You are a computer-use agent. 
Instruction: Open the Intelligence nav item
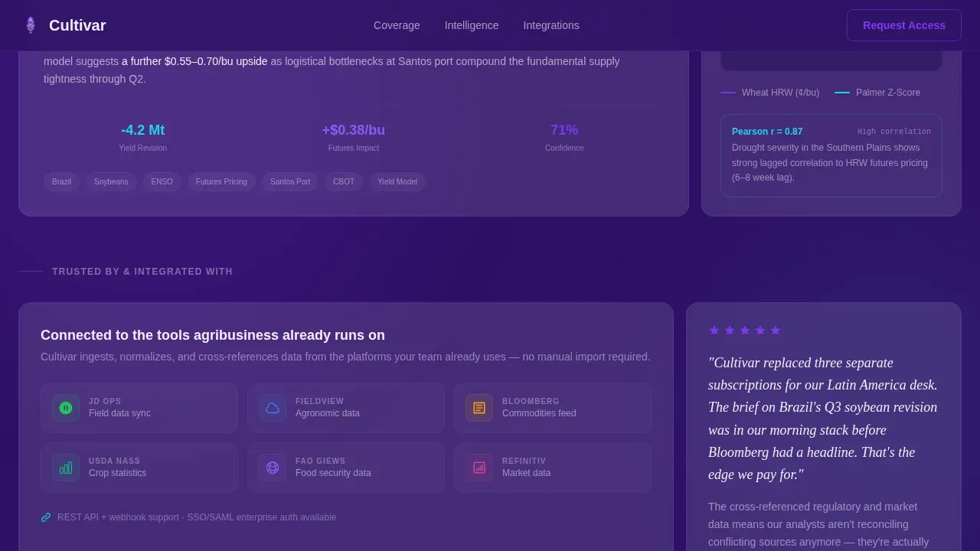[472, 25]
